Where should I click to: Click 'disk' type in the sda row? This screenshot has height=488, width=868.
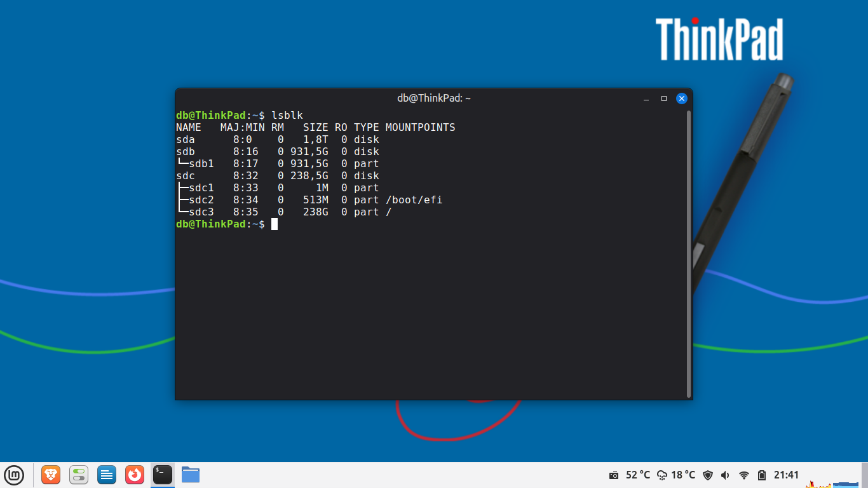pos(367,139)
